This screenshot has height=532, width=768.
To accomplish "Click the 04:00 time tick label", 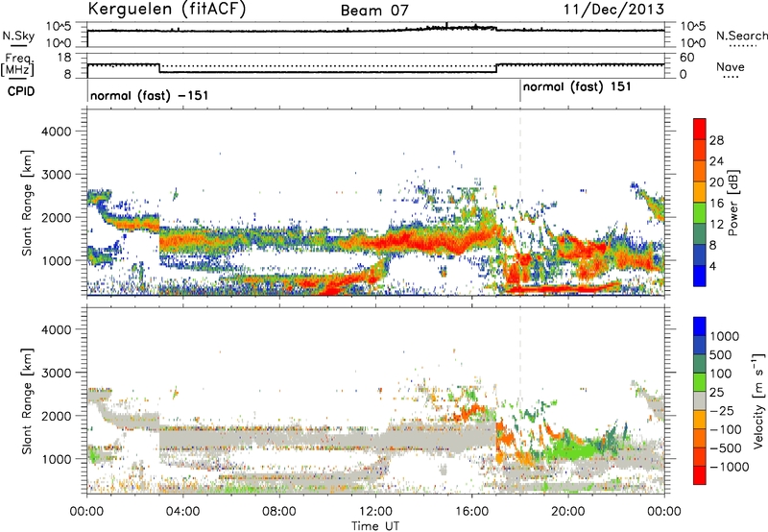I will [183, 512].
